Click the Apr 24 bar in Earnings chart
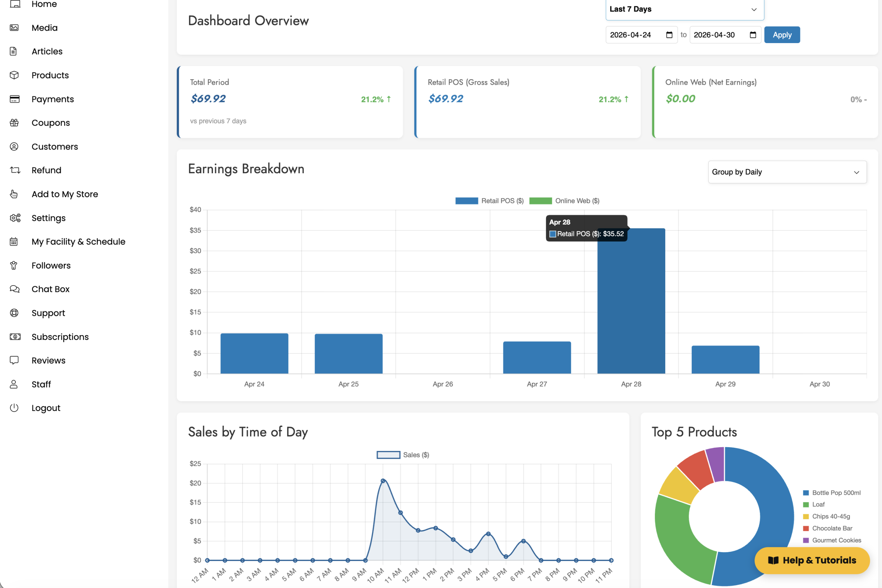The image size is (882, 588). [254, 354]
